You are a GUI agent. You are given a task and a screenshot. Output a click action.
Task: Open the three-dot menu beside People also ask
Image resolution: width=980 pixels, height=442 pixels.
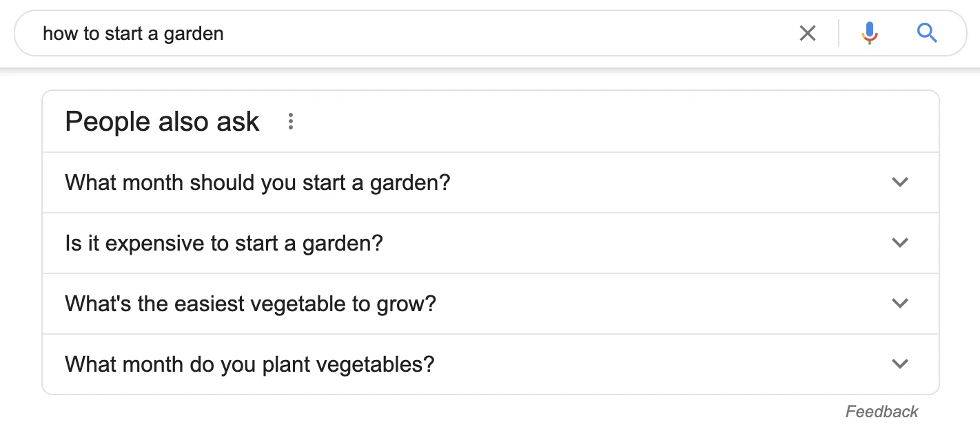[x=290, y=121]
